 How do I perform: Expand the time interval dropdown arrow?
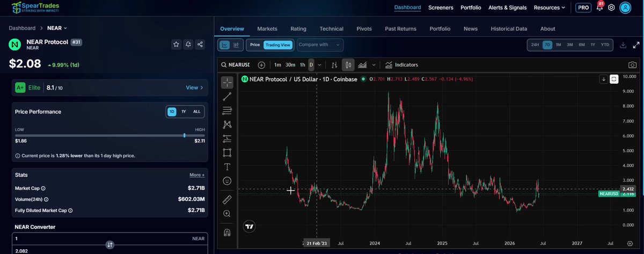319,65
